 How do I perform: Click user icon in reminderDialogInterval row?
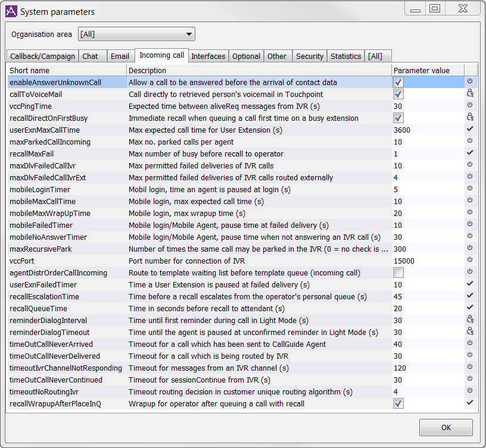(469, 320)
